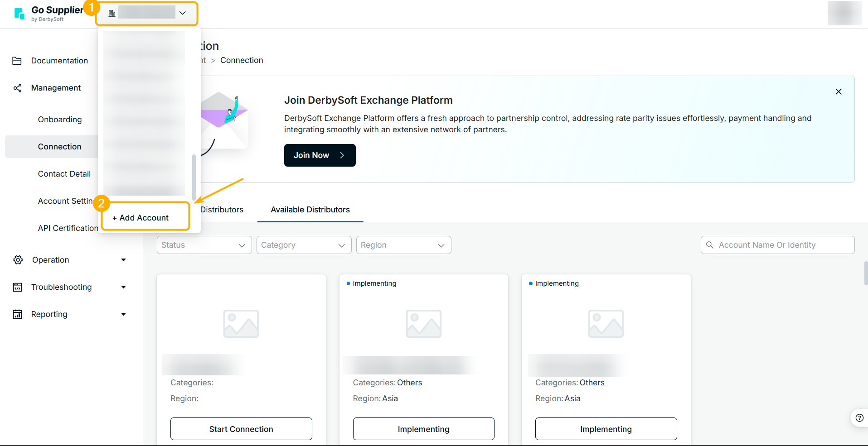Click + Add Account in dropdown
The height and width of the screenshot is (446, 868).
141,218
